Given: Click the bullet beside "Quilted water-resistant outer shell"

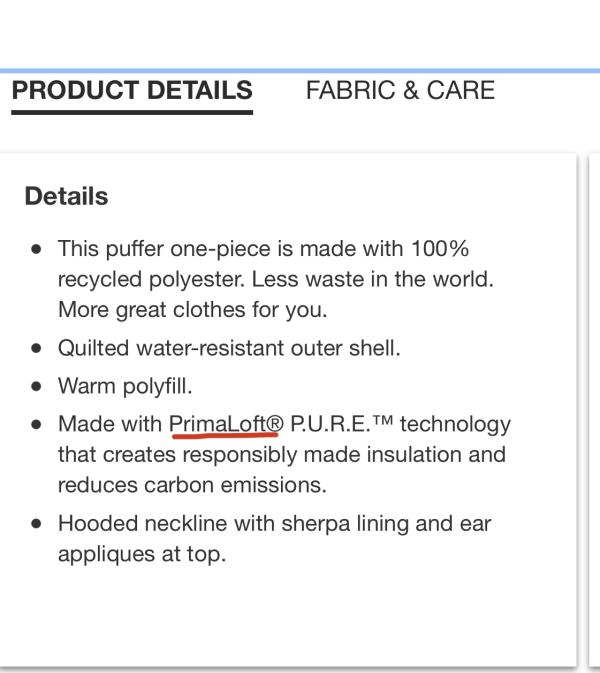Looking at the screenshot, I should [x=37, y=350].
